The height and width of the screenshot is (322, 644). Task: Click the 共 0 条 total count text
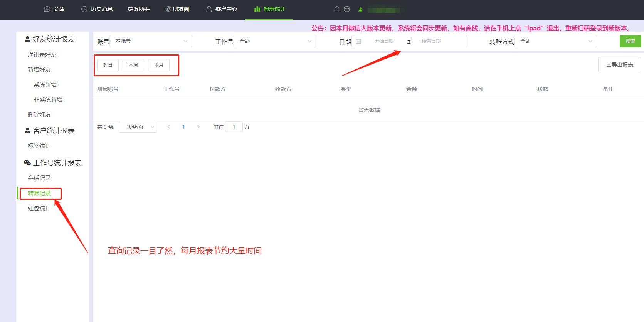click(x=105, y=127)
